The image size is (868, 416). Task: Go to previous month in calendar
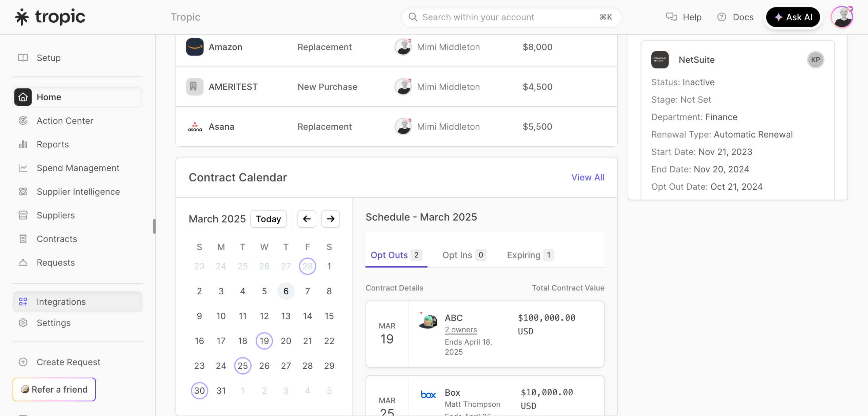point(307,219)
